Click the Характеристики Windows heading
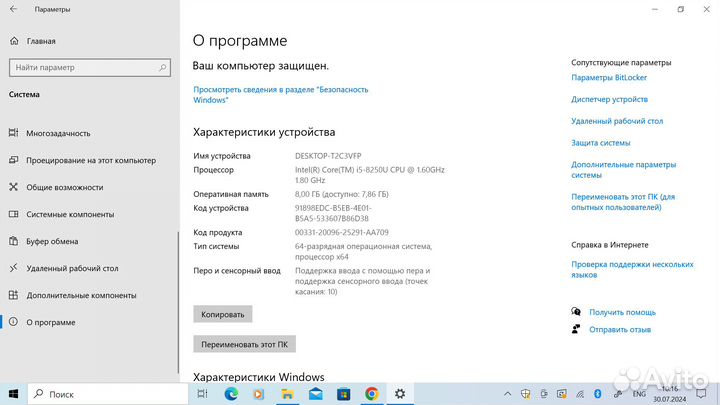 point(259,377)
